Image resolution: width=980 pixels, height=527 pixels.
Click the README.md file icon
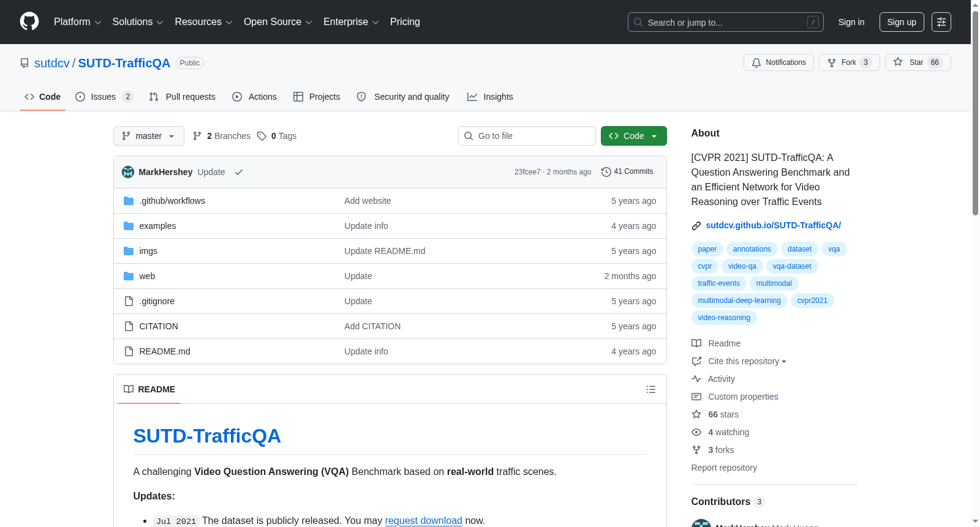point(129,351)
